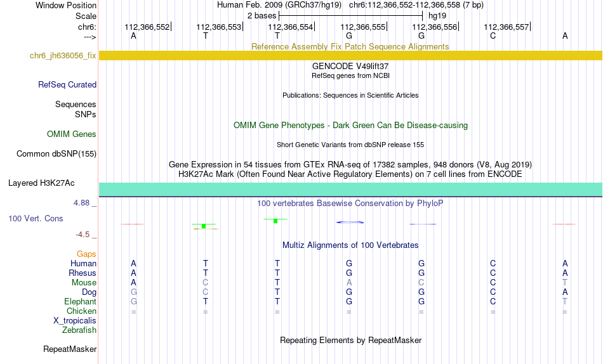Viewport: 603px width, 364px height.
Task: Click 'OMIM Gene Phenotypes' green track title
Action: pos(350,126)
